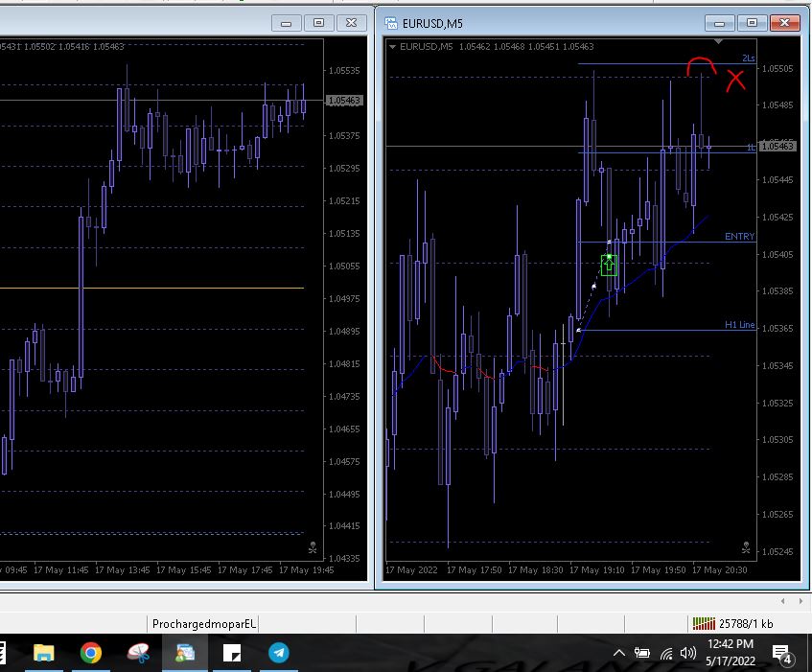
Task: Launch Google Chrome from the taskbar
Action: [91, 653]
